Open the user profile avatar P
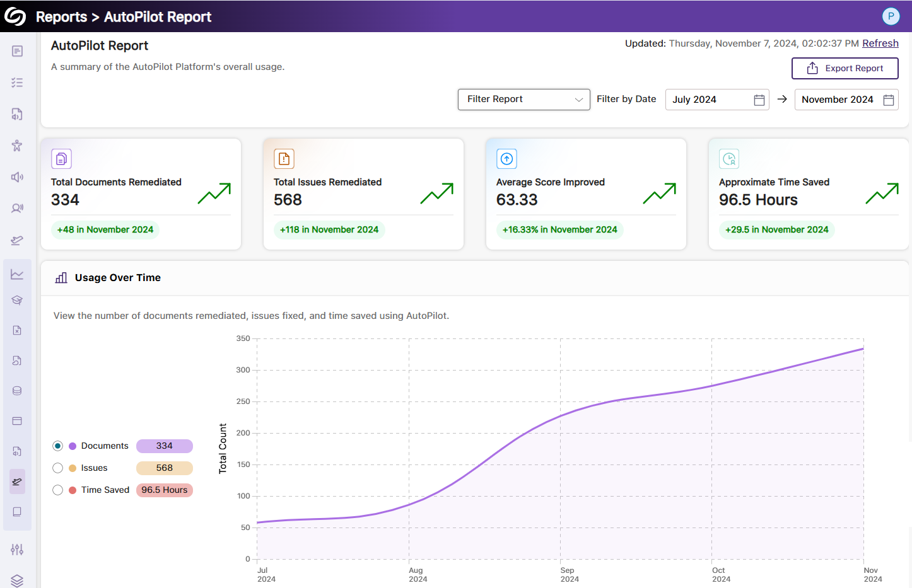 (x=891, y=16)
